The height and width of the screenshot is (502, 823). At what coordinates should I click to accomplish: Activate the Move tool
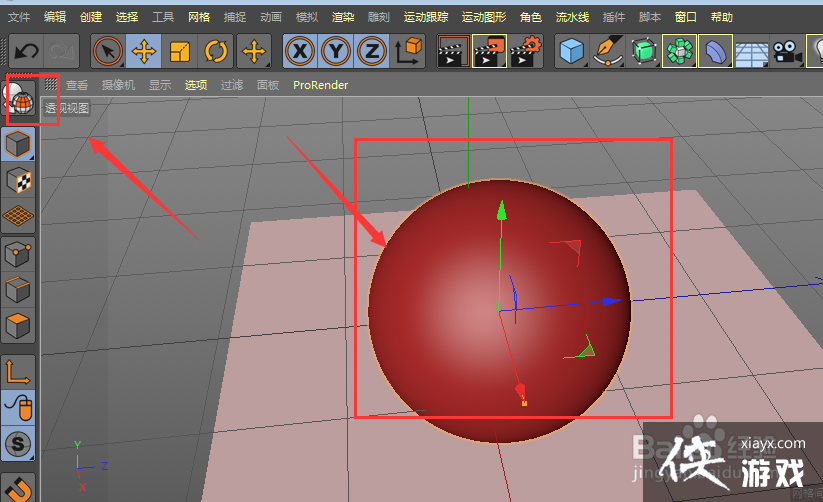(143, 51)
